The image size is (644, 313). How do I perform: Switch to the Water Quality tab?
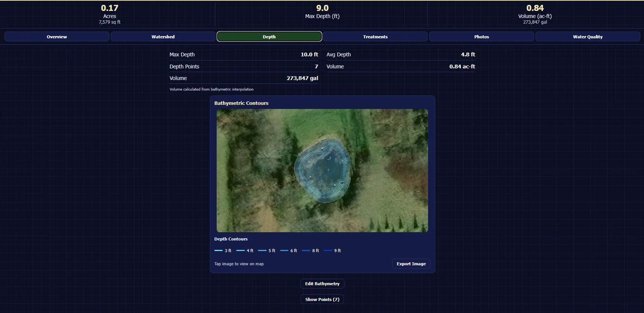click(588, 36)
